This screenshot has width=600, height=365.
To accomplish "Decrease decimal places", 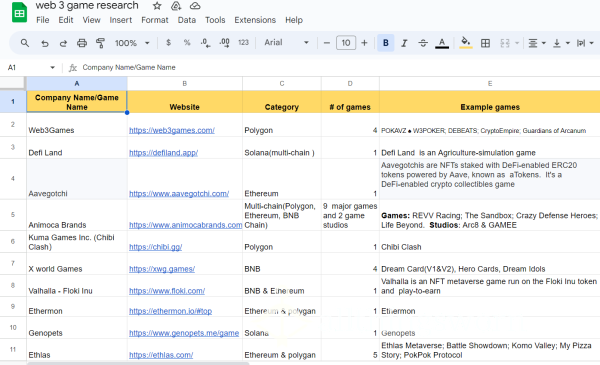I will pos(205,43).
